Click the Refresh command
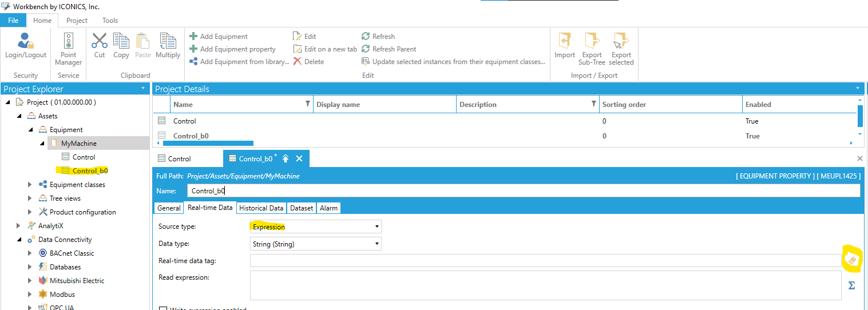868x310 pixels. 378,37
